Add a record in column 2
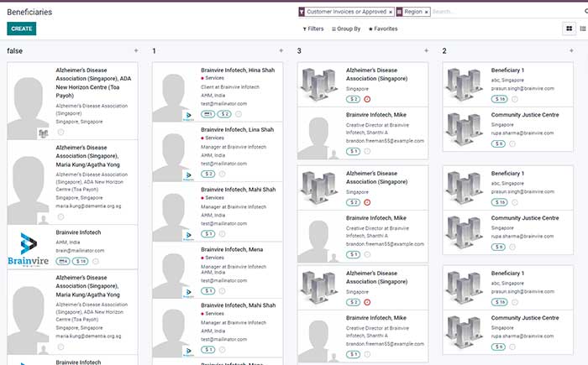Image resolution: width=588 pixels, height=365 pixels. 571,50
